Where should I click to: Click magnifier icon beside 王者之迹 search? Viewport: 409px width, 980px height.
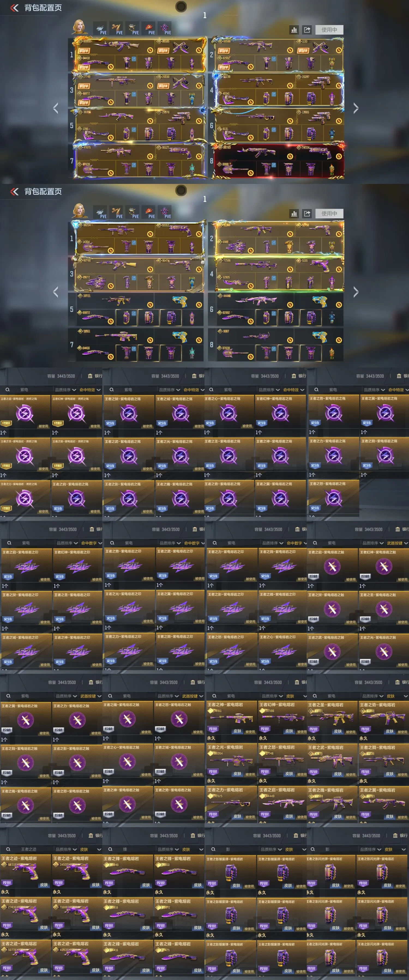[8, 849]
